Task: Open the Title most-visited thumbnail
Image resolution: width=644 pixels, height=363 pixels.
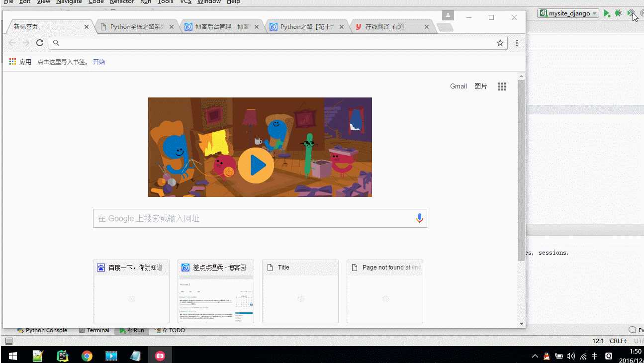Action: pyautogui.click(x=300, y=291)
